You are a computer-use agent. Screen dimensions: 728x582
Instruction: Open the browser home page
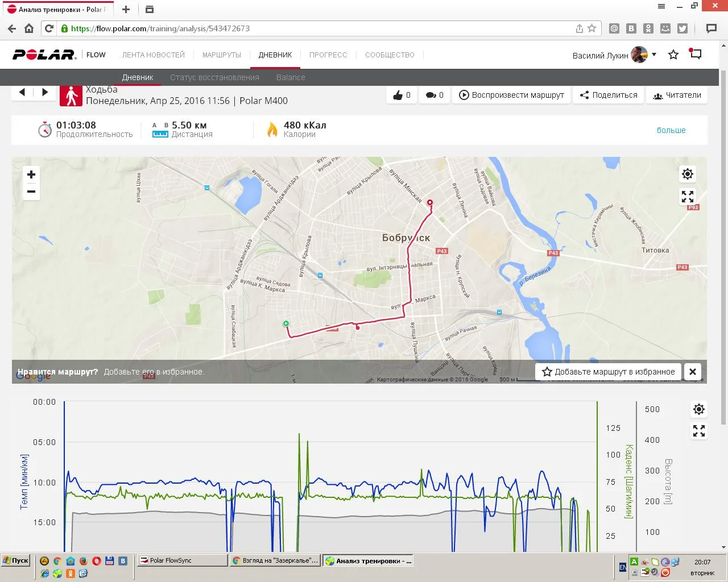[29, 28]
